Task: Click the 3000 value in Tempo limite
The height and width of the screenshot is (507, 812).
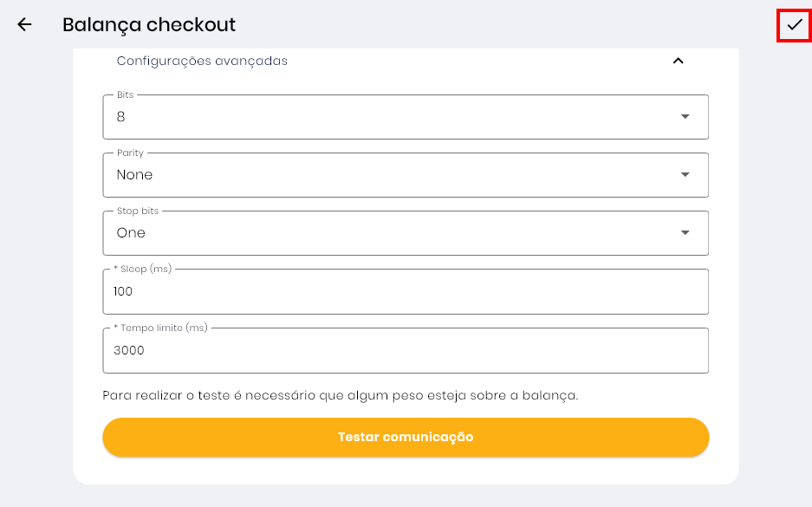Action: pos(129,351)
